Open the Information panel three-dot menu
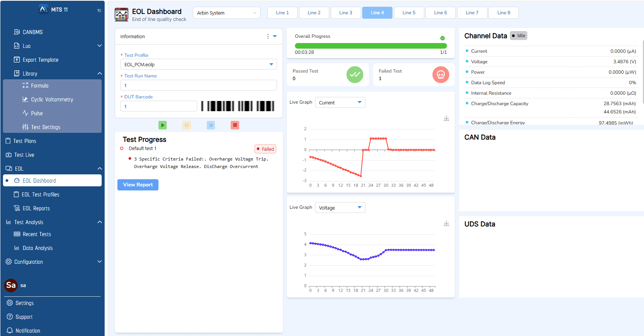Viewport: 644px width, 336px height. point(268,36)
